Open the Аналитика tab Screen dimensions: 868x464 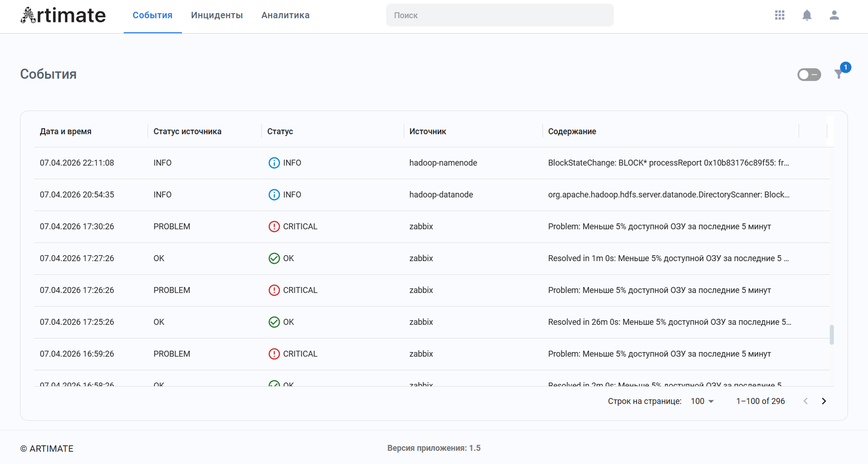[x=285, y=15]
